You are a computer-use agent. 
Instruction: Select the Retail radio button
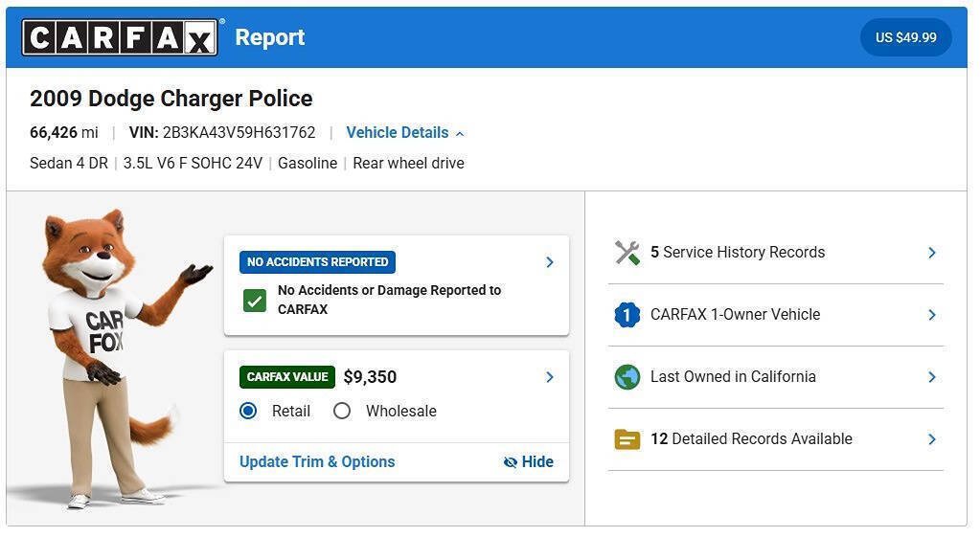coord(248,411)
